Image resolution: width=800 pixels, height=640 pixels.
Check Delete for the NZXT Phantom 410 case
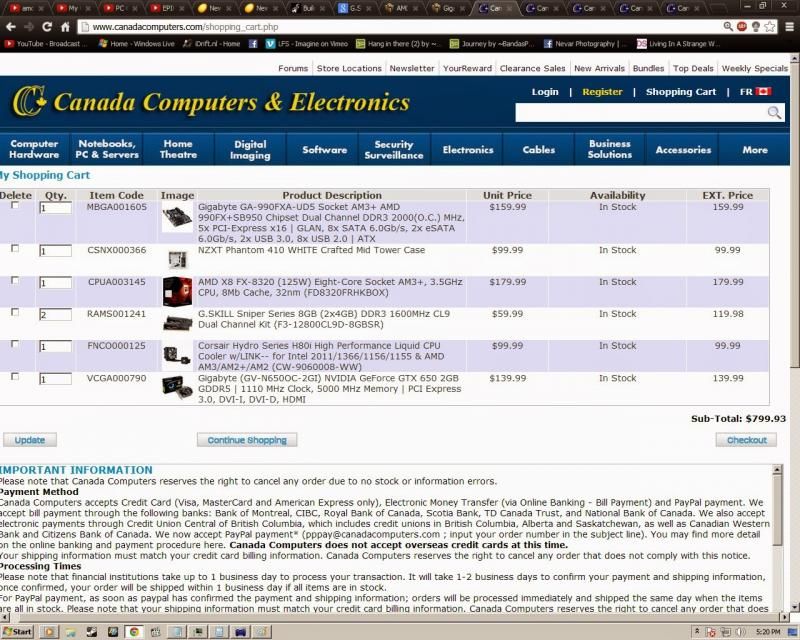[x=15, y=249]
